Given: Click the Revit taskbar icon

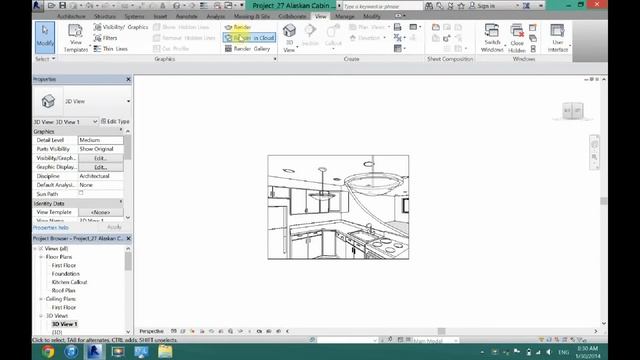Looking at the screenshot, I should pyautogui.click(x=94, y=351).
